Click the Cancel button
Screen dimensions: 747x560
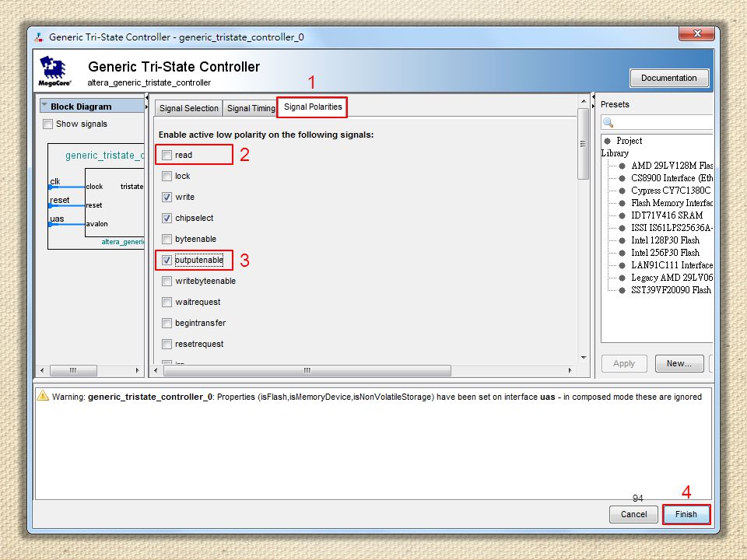pyautogui.click(x=633, y=514)
